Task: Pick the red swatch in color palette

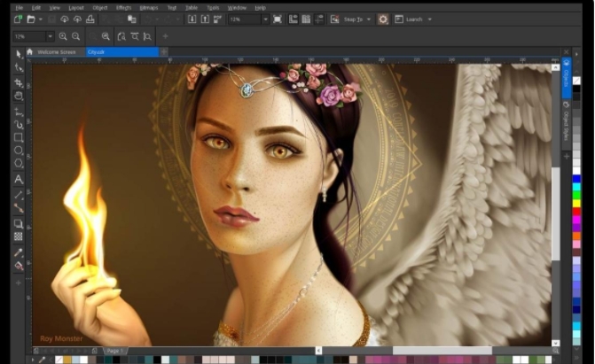Action: [576, 211]
